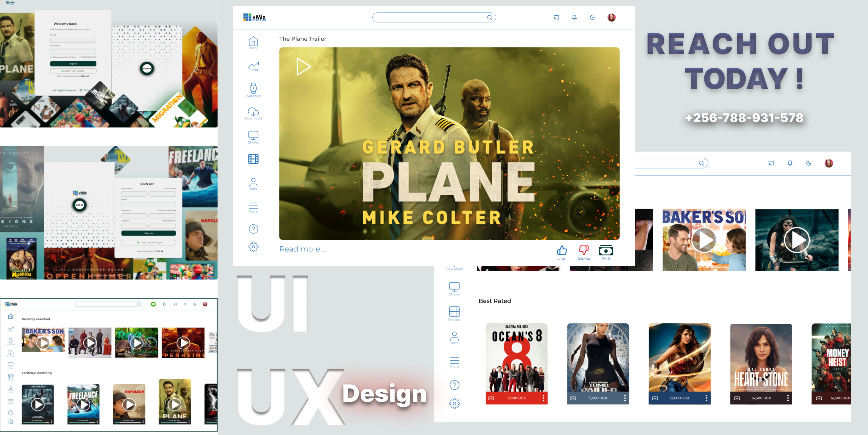The width and height of the screenshot is (868, 435).
Task: Expand the More menu in the main sidebar
Action: point(253,208)
